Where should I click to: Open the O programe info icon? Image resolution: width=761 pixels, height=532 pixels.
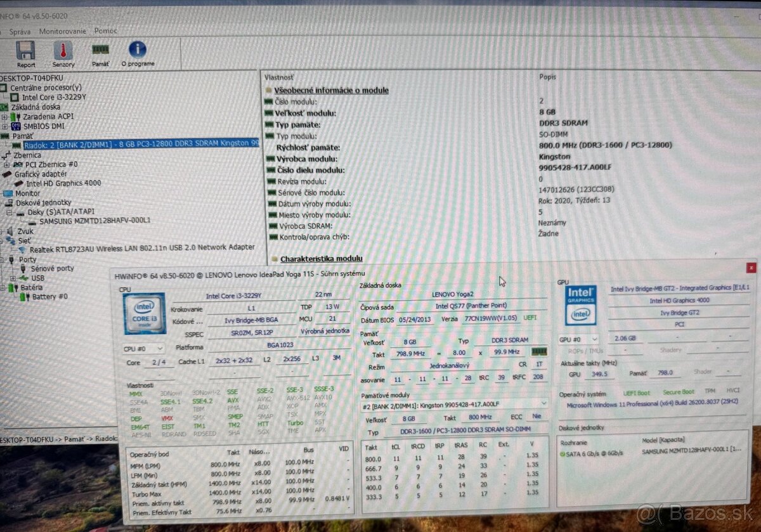[137, 49]
